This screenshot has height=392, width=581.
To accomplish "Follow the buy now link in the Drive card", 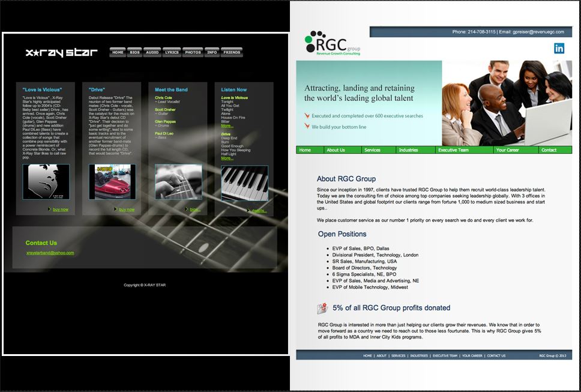I will click(x=127, y=210).
